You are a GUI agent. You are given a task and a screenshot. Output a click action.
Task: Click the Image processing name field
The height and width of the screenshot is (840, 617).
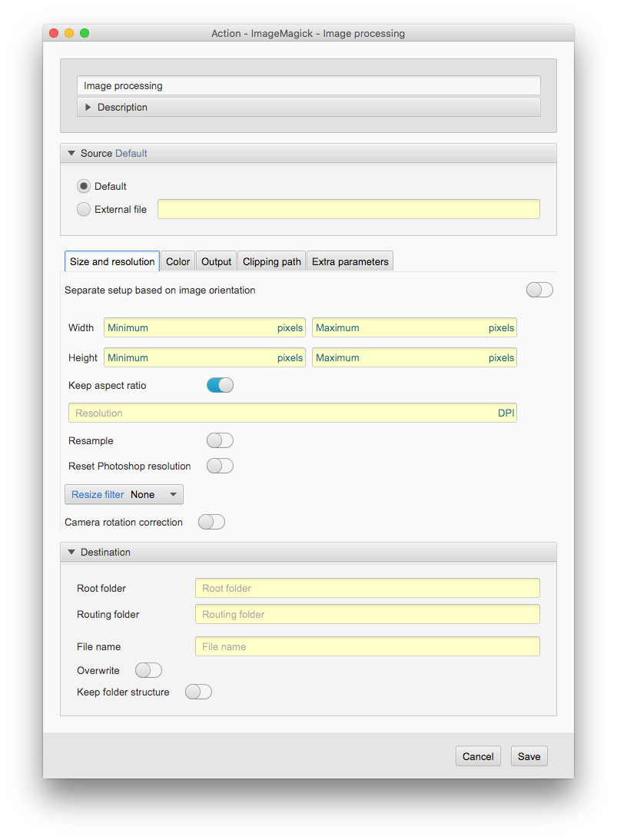(309, 86)
